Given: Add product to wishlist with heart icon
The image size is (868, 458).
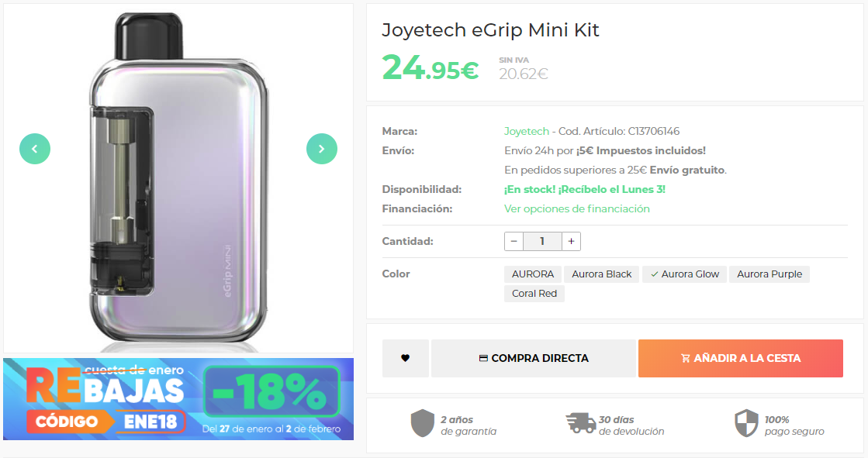Looking at the screenshot, I should coord(405,359).
